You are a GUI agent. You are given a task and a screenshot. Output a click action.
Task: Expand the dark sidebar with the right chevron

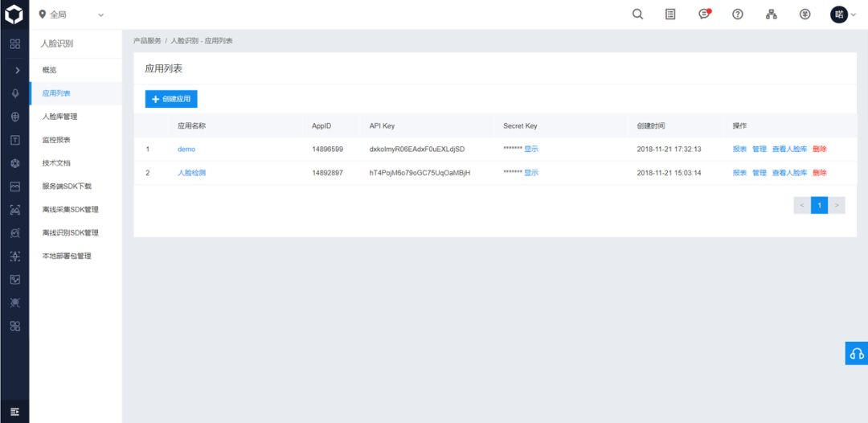[x=17, y=70]
